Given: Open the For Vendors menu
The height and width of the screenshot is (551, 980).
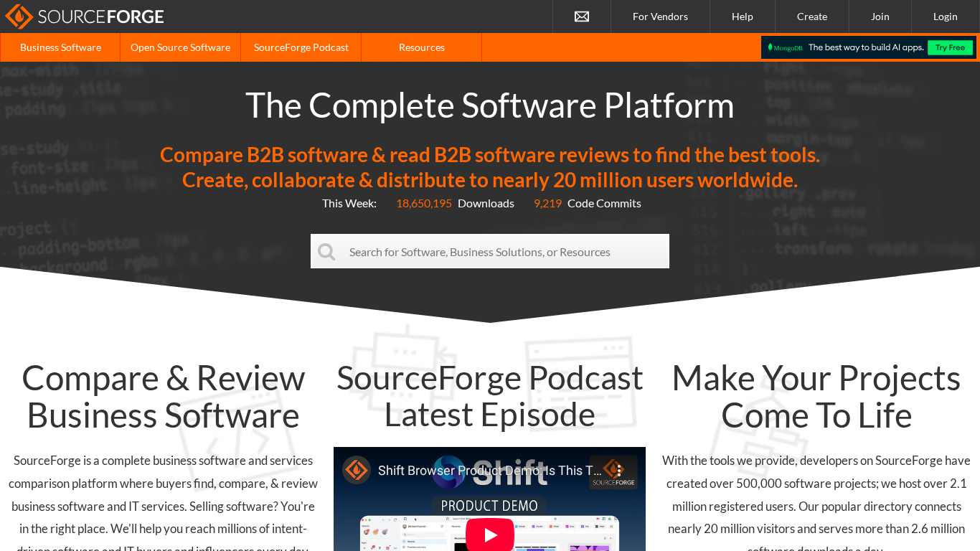Looking at the screenshot, I should 660,17.
